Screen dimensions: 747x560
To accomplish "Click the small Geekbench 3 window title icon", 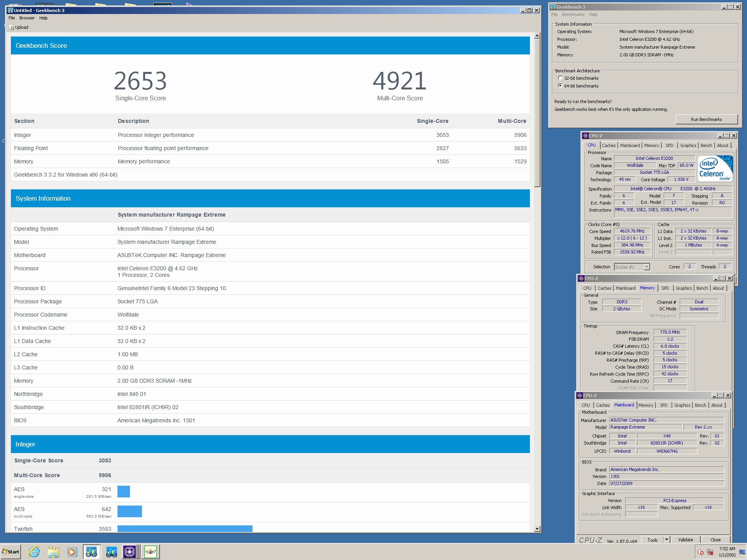I will point(553,7).
